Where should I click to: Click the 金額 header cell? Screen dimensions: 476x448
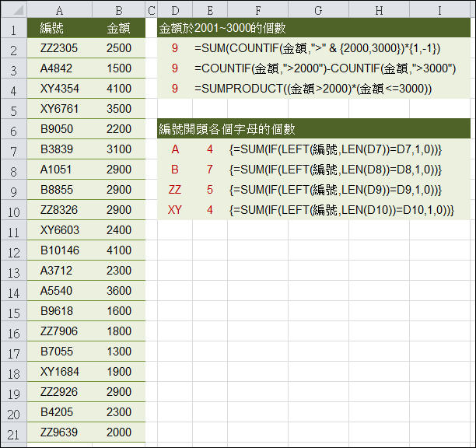click(119, 28)
